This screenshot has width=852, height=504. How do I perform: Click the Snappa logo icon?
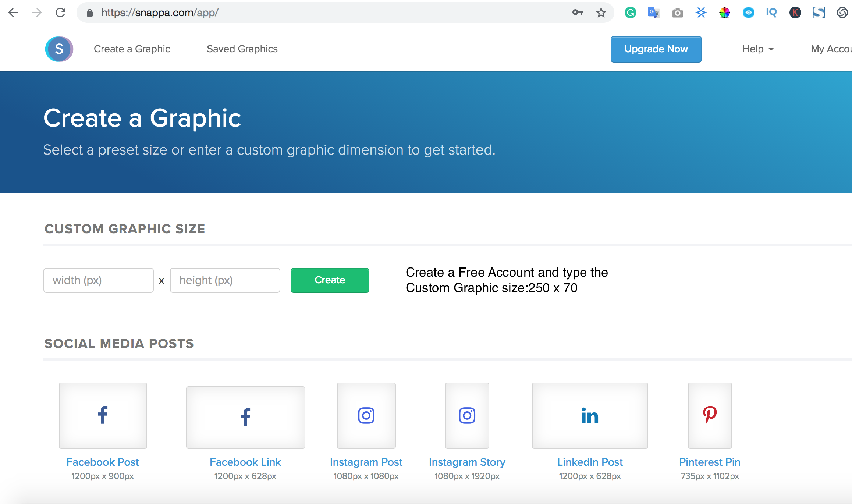coord(59,49)
